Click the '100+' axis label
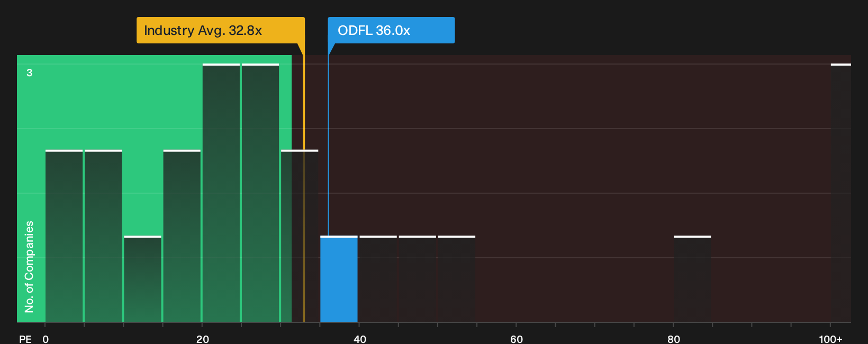This screenshot has width=868, height=344. pyautogui.click(x=830, y=339)
